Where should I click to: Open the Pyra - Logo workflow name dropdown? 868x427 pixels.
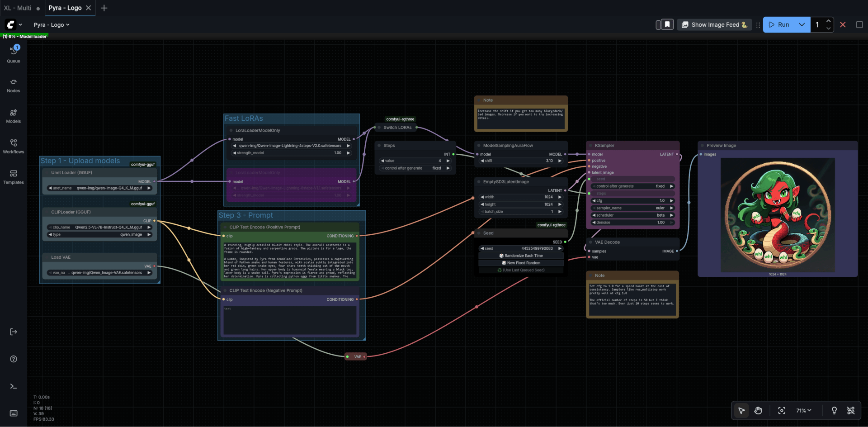click(x=52, y=25)
